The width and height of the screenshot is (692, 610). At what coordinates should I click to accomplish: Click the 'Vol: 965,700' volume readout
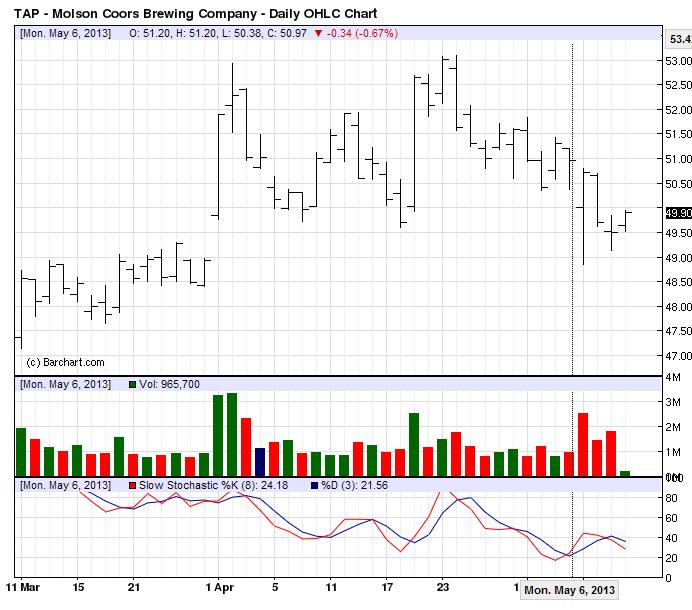click(x=169, y=384)
